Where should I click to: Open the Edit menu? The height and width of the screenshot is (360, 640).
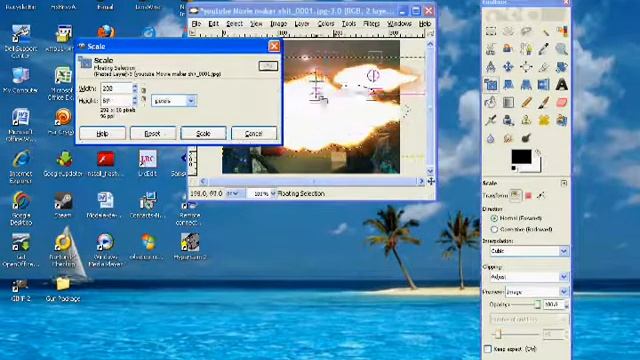[x=213, y=24]
